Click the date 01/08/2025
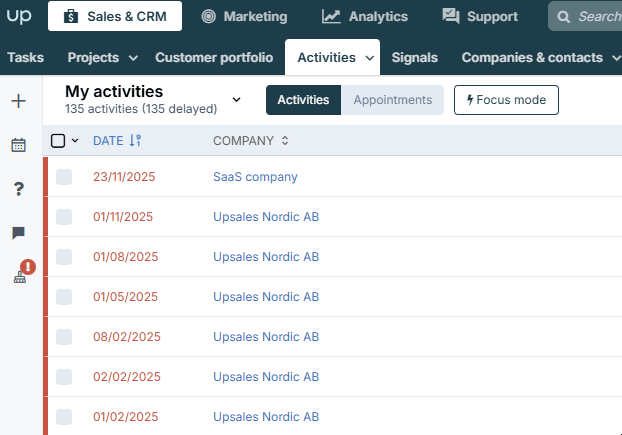 pyautogui.click(x=125, y=257)
